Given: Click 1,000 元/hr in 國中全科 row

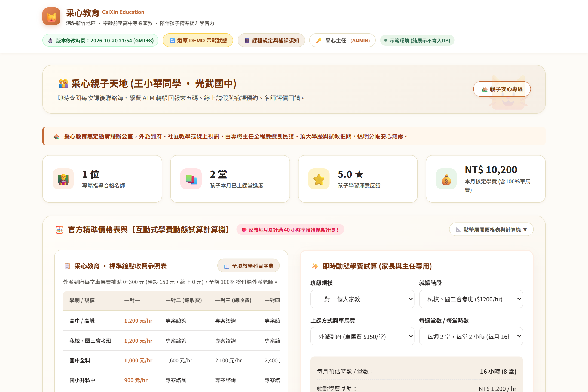Looking at the screenshot, I should pos(138,360).
